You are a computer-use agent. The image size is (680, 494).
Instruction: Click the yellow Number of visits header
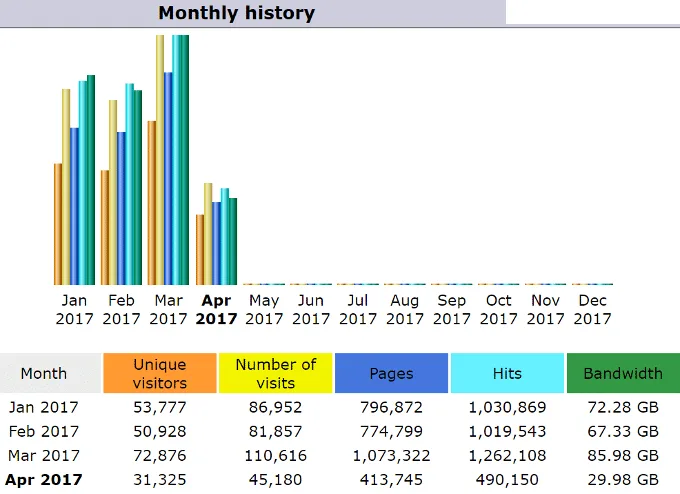275,373
